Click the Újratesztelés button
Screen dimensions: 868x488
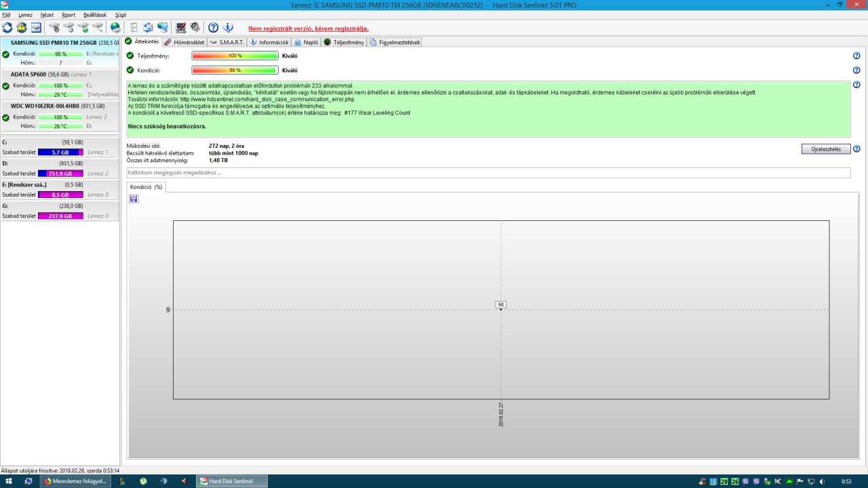(826, 149)
